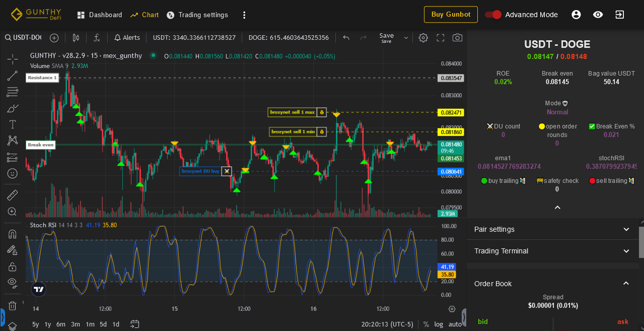Select the crosshair cursor tool
Viewport: 644px width, 331px height.
pyautogui.click(x=13, y=59)
